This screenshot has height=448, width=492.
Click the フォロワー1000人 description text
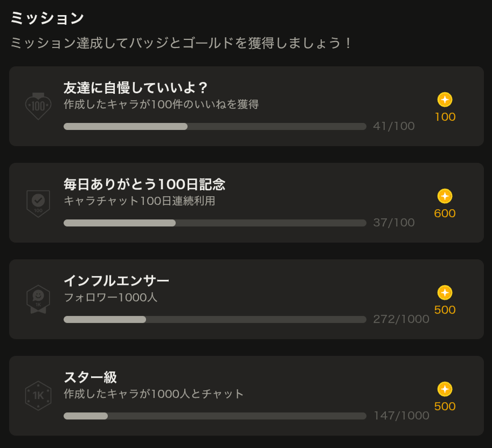[x=110, y=297]
